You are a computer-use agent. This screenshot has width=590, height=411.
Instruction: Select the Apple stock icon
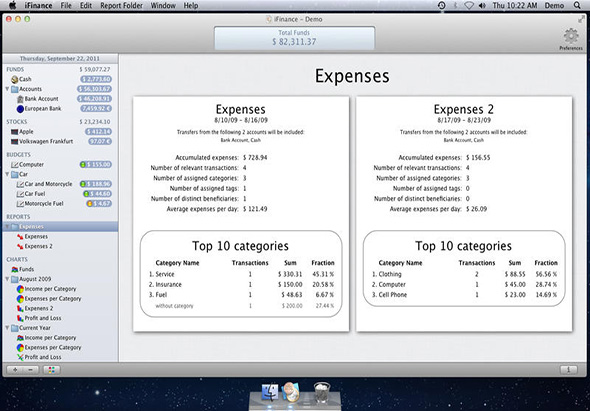click(x=15, y=132)
